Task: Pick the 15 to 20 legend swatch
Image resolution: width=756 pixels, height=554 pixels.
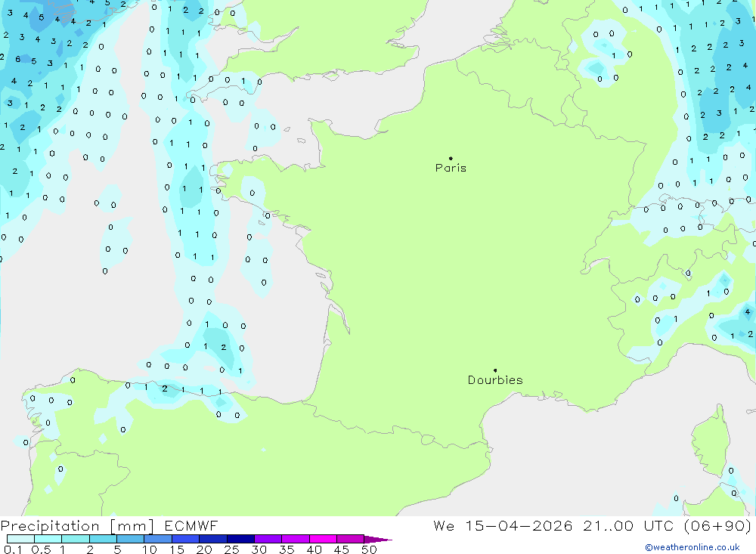Action: coord(186,539)
